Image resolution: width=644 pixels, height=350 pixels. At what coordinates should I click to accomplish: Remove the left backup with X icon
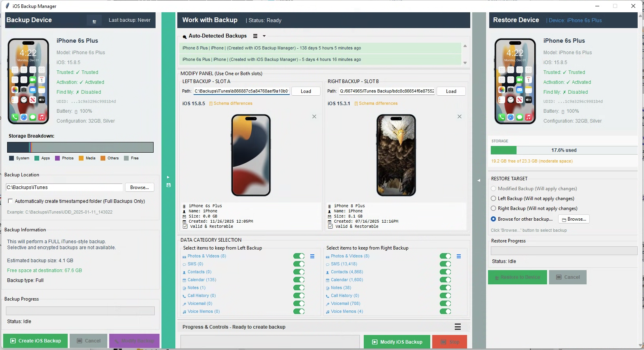[314, 117]
